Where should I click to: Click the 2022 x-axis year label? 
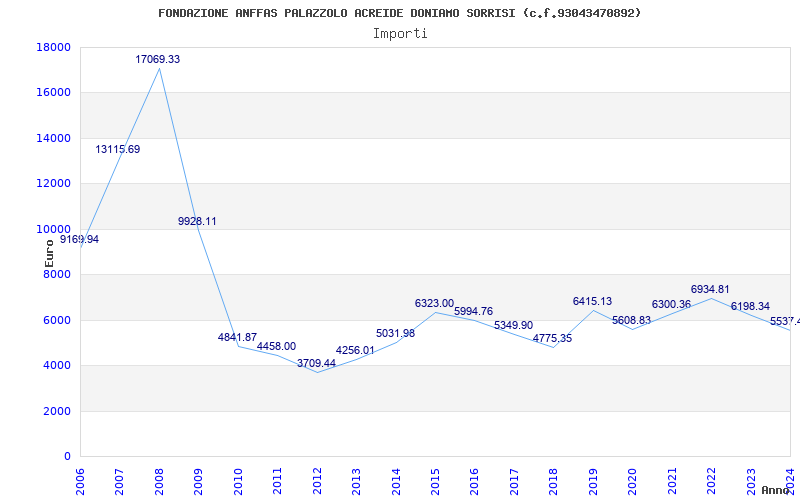[712, 481]
